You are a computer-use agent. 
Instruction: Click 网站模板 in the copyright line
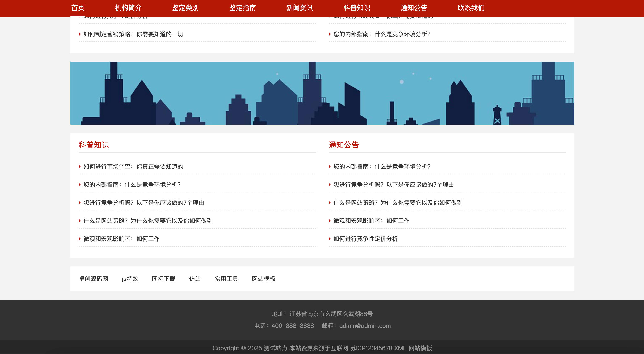[420, 348]
